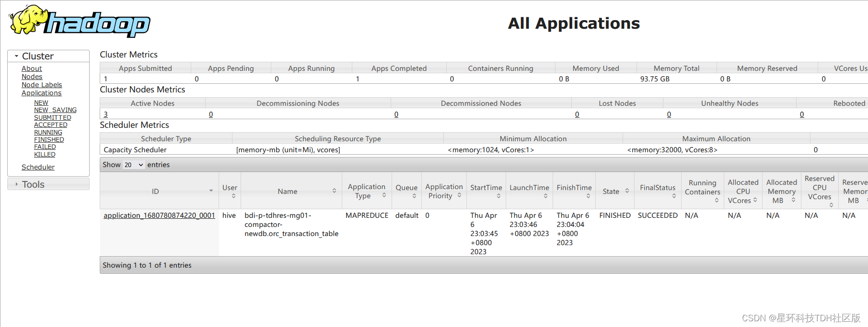This screenshot has width=868, height=327.
Task: Click the Unhealthy Nodes count link
Action: click(669, 114)
